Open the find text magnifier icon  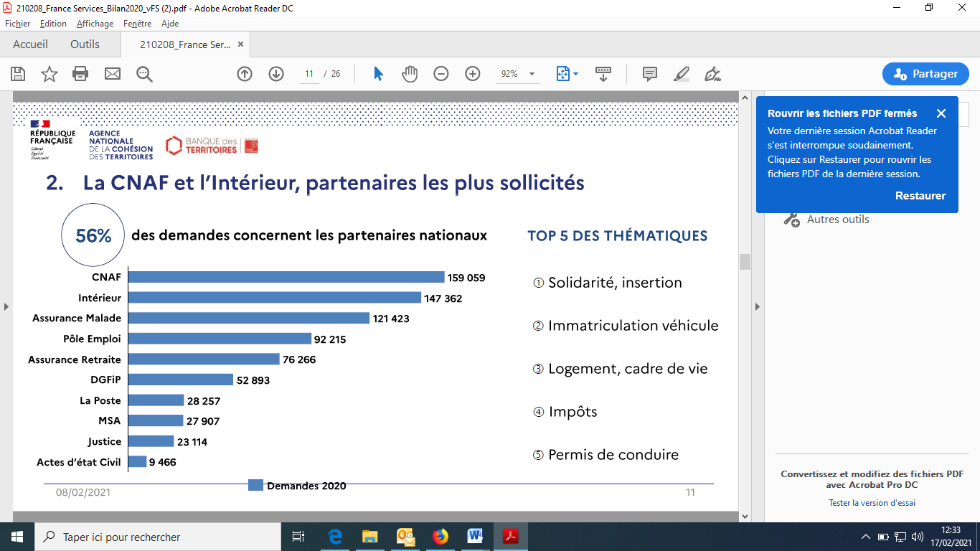[145, 74]
